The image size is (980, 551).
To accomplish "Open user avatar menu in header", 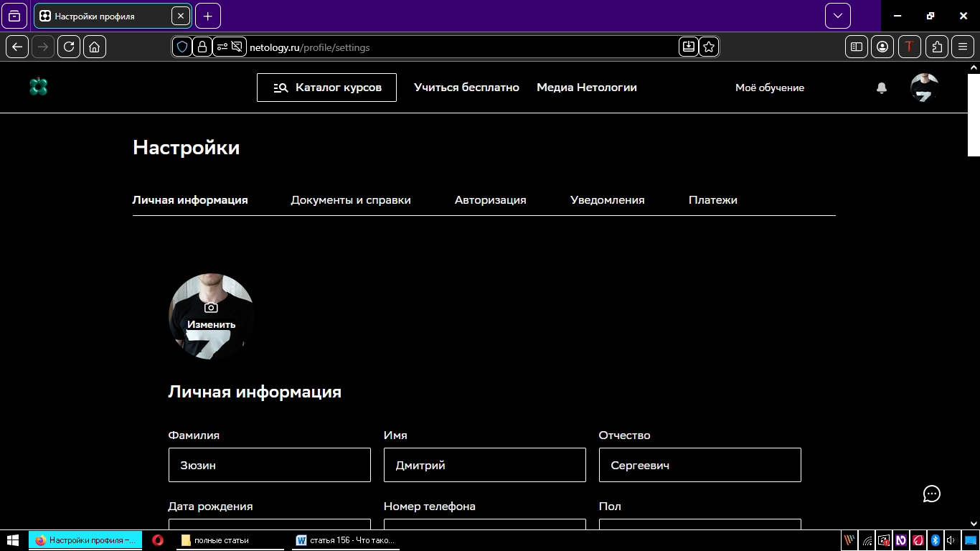I will pos(924,88).
